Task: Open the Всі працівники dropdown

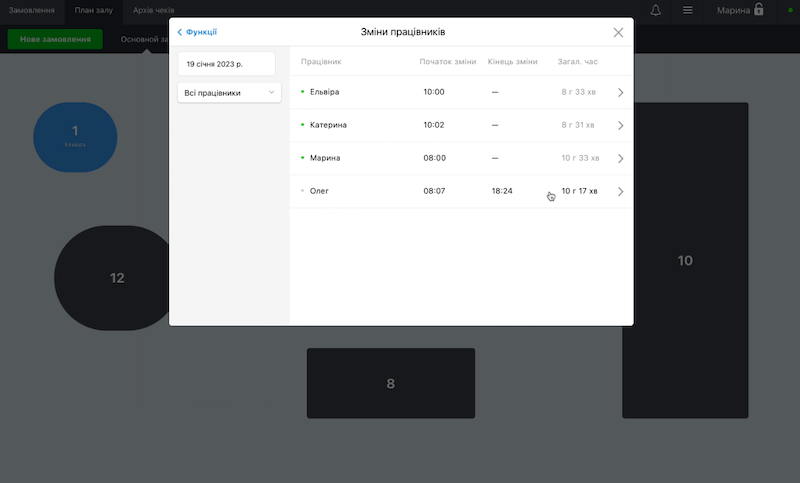Action: [x=229, y=93]
